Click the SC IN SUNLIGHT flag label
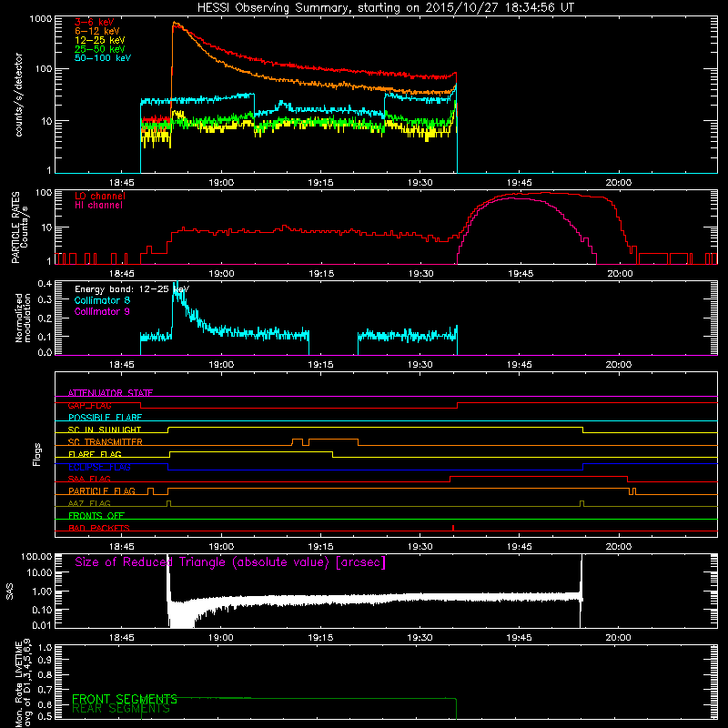This screenshot has height=728, width=728. coord(105,430)
